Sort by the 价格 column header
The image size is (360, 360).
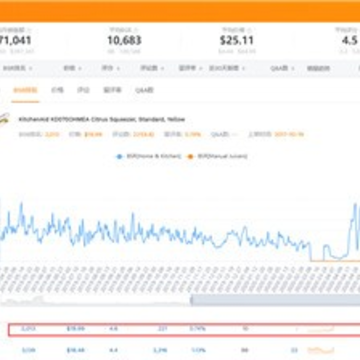[72, 68]
